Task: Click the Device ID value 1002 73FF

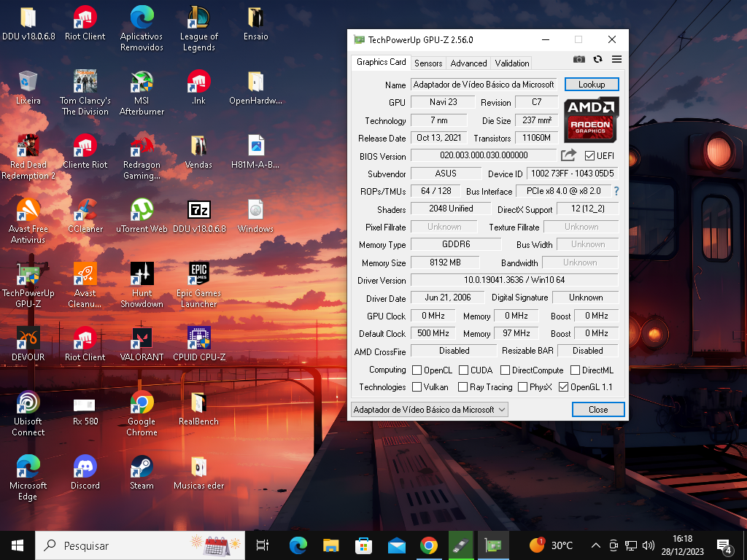Action: coord(572,174)
